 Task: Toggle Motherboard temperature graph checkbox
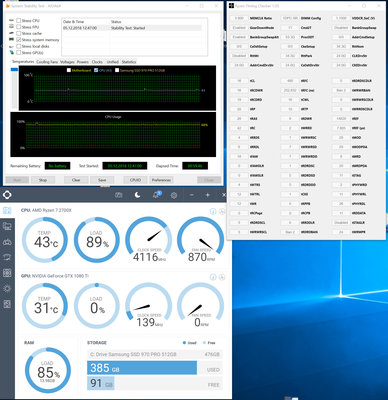(69, 70)
